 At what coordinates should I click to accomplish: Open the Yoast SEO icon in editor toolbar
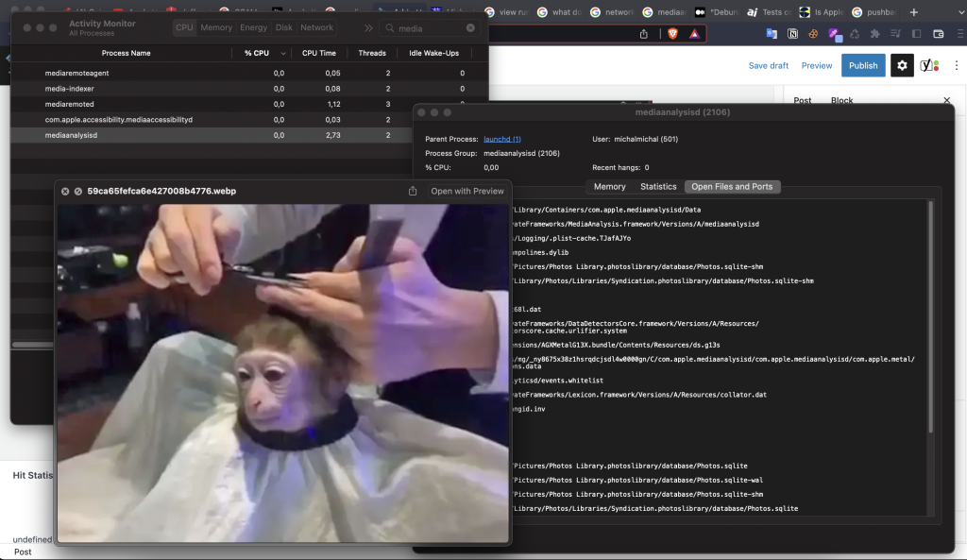click(x=929, y=65)
